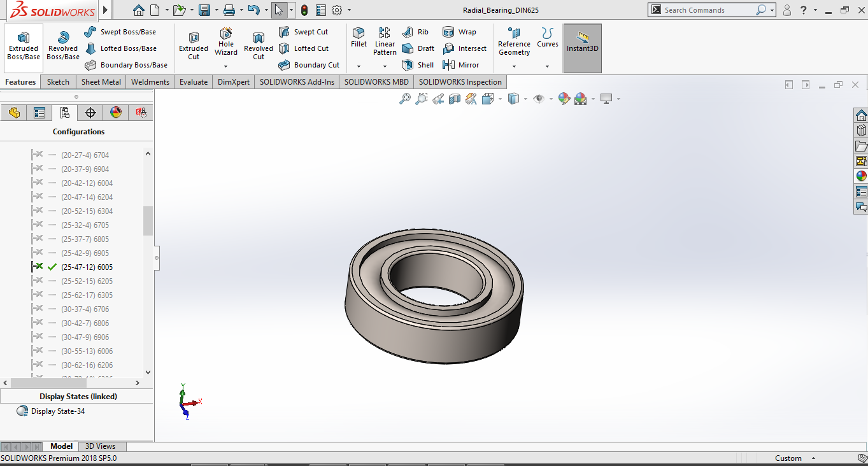
Task: Open the ConfigurationManager tab icon
Action: tap(64, 113)
